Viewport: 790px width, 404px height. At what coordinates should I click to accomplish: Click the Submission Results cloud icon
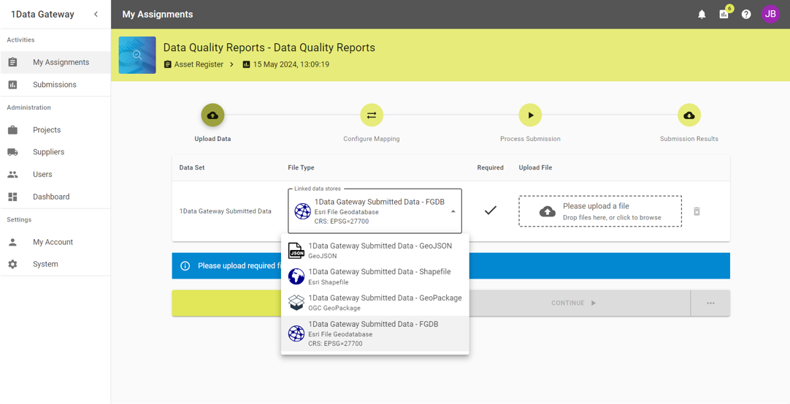click(x=689, y=115)
